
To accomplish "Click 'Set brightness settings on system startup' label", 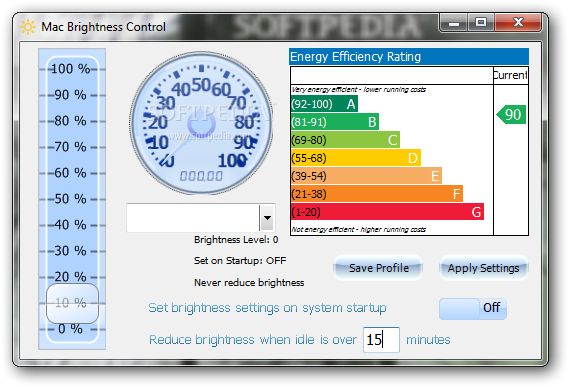I will click(x=267, y=308).
